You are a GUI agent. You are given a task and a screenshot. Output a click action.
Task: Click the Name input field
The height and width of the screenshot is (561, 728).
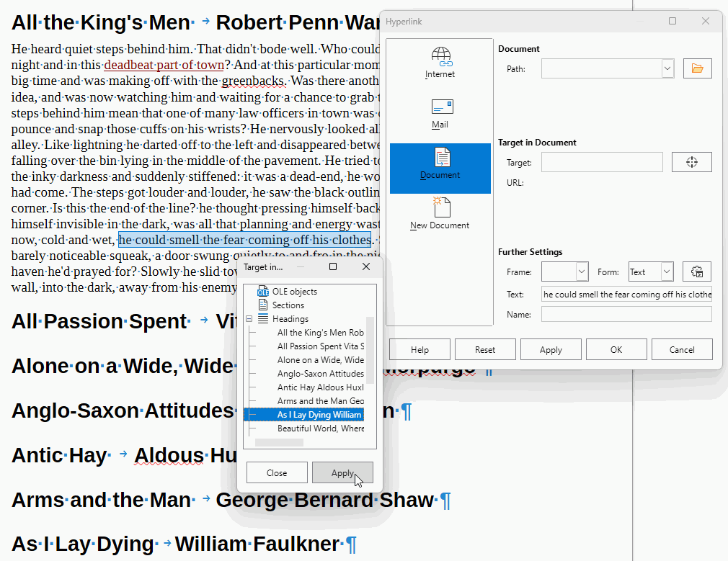click(626, 315)
